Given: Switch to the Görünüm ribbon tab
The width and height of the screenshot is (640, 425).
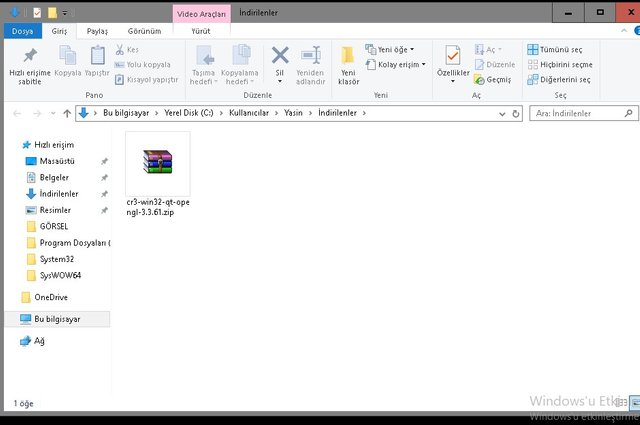Looking at the screenshot, I should coord(144,31).
